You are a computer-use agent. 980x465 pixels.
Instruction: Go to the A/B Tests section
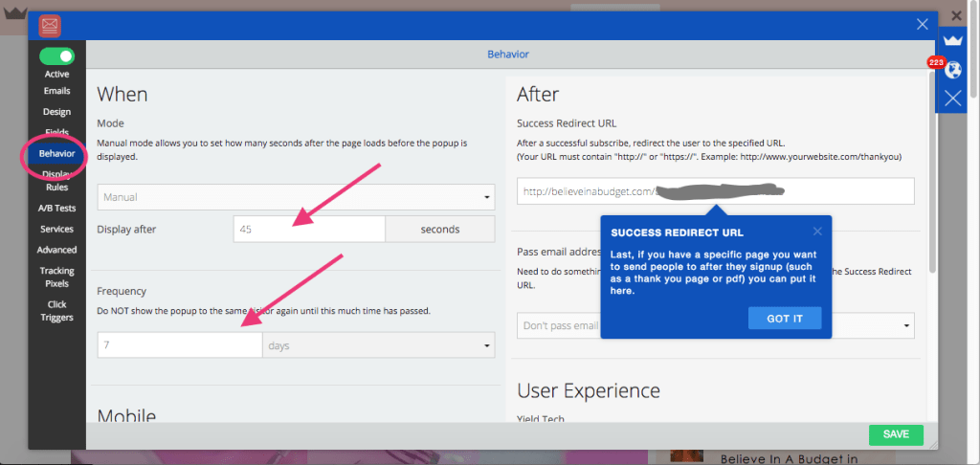tap(56, 208)
